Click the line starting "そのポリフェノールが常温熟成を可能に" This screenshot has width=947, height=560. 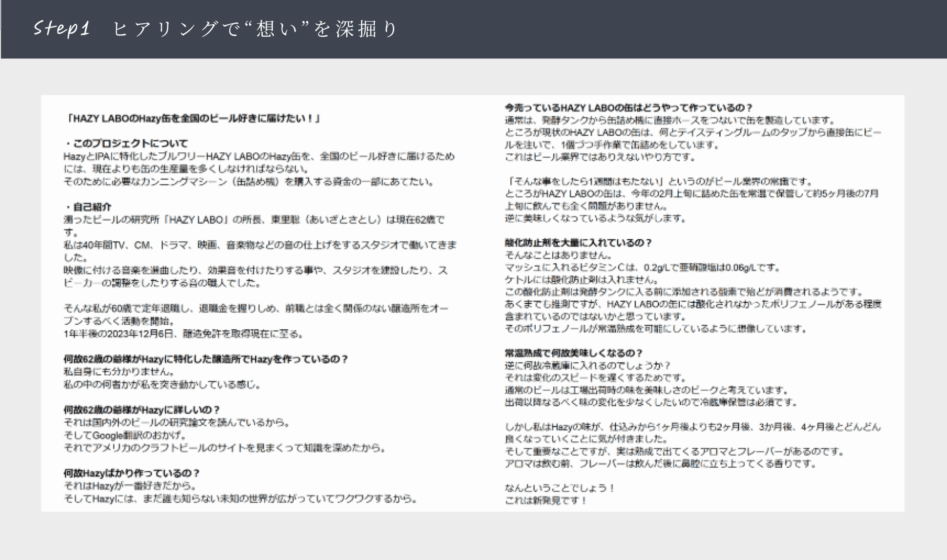pyautogui.click(x=657, y=329)
